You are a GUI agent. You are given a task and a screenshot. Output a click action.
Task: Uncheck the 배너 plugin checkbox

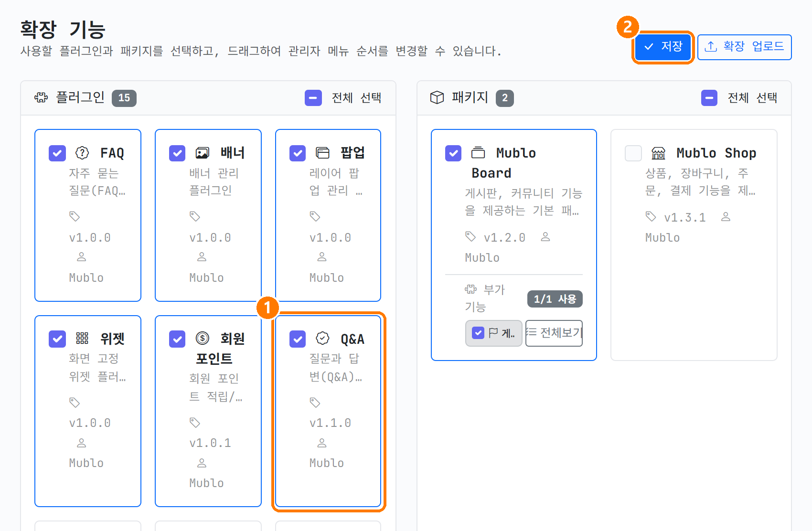[x=177, y=153]
